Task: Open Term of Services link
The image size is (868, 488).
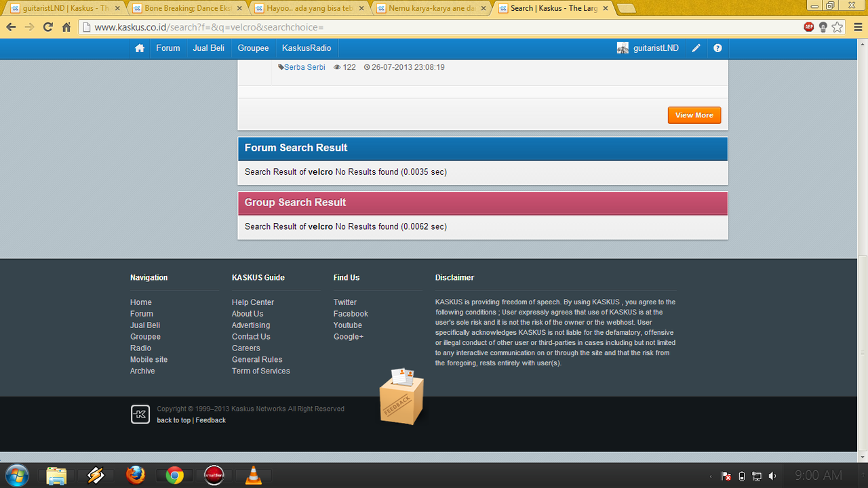Action: pos(261,371)
